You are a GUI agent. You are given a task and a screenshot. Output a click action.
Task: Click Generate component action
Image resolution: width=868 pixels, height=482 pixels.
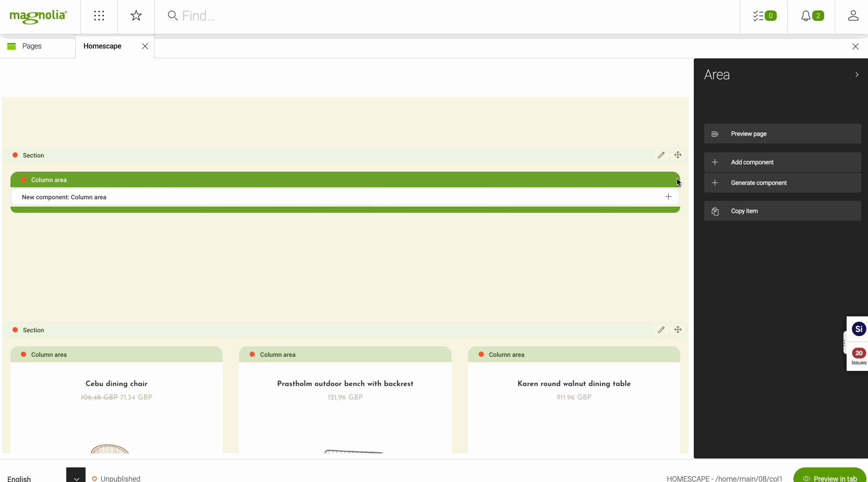tap(782, 183)
